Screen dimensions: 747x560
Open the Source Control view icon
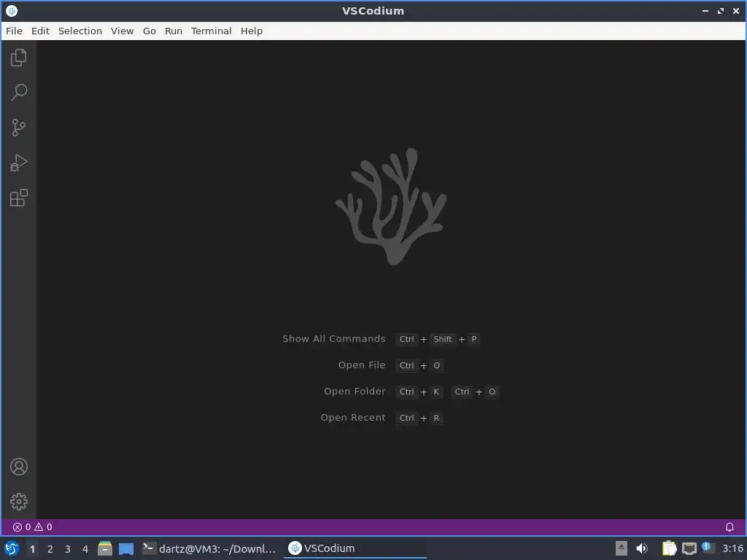[x=18, y=127]
